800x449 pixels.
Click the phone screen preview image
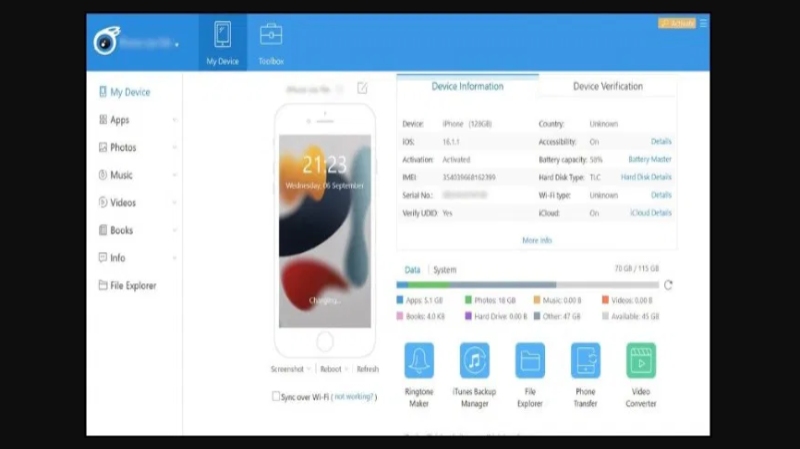pyautogui.click(x=325, y=231)
